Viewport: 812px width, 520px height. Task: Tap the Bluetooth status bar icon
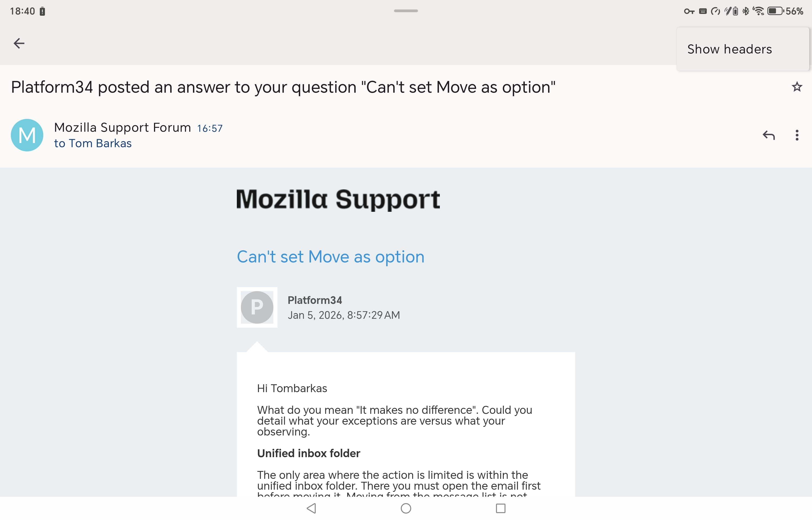click(746, 11)
